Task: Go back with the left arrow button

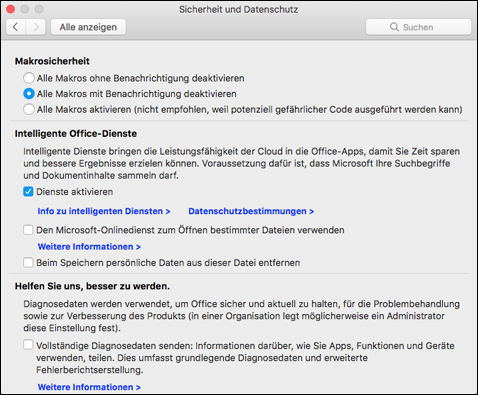Action: [16, 27]
